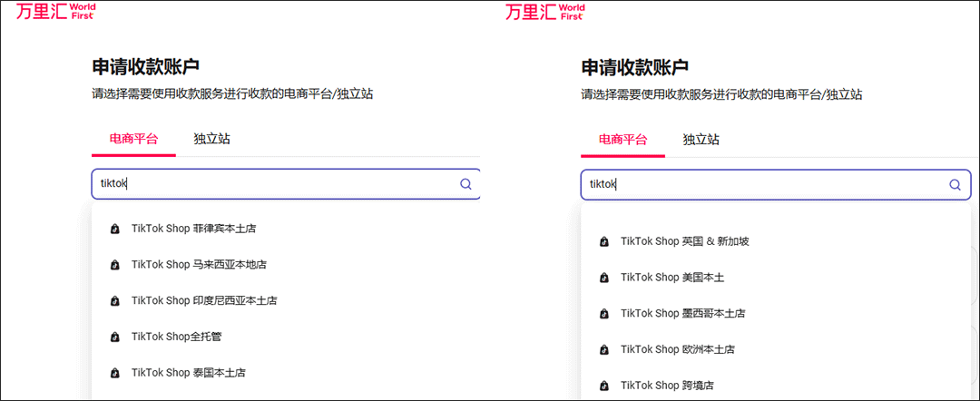
Task: Click bag icon beside TikTok Shop 泰国本土店
Action: pyautogui.click(x=114, y=374)
